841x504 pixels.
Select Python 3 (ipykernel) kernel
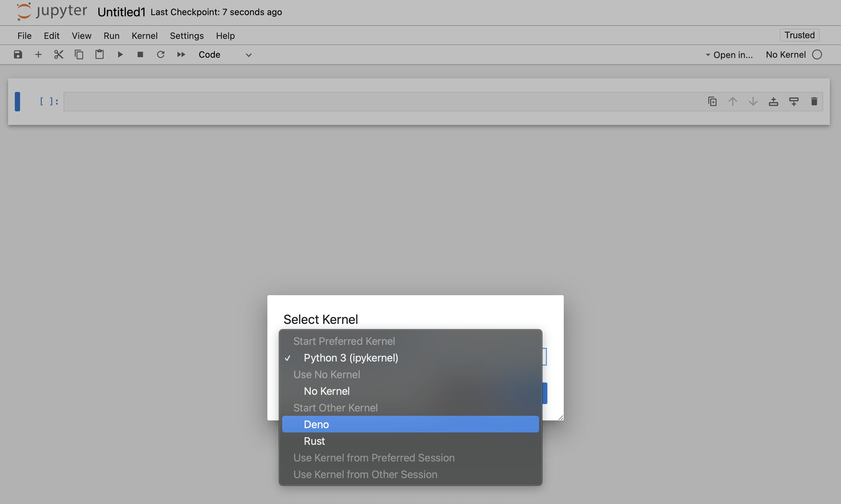click(351, 357)
